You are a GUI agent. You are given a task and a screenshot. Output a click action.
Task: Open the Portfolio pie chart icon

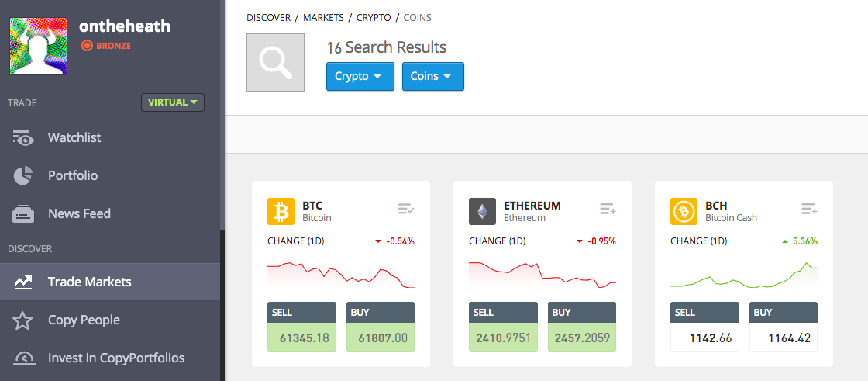click(23, 176)
